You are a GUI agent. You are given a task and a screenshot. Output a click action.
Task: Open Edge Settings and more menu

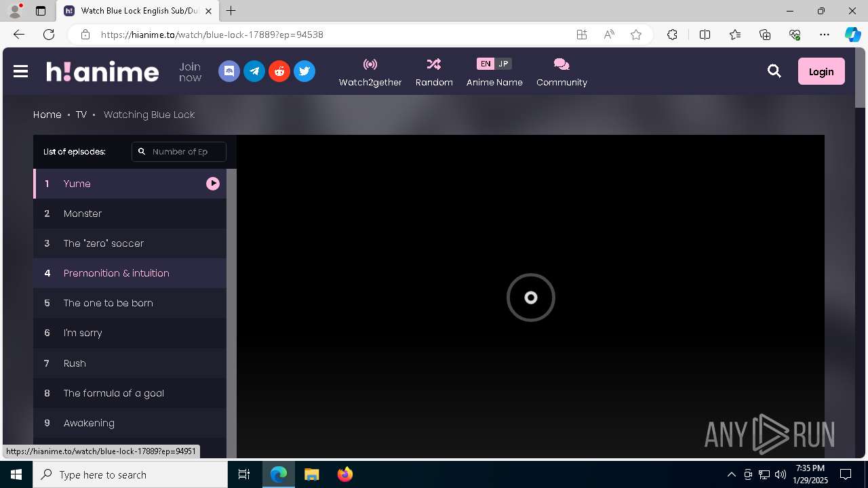[825, 35]
